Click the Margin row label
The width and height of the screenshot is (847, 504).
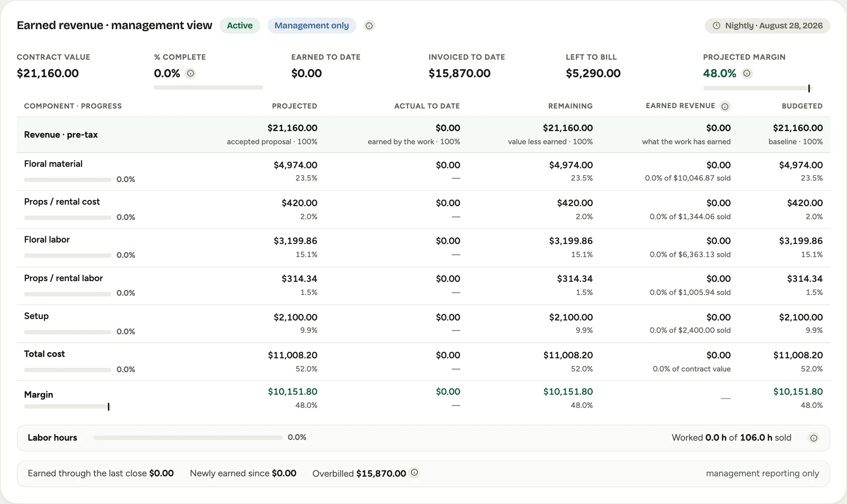point(39,395)
